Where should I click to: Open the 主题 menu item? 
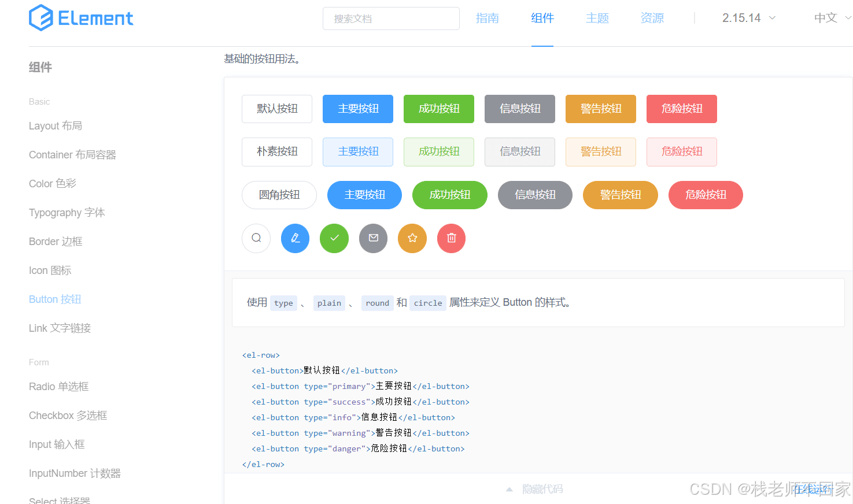point(597,18)
